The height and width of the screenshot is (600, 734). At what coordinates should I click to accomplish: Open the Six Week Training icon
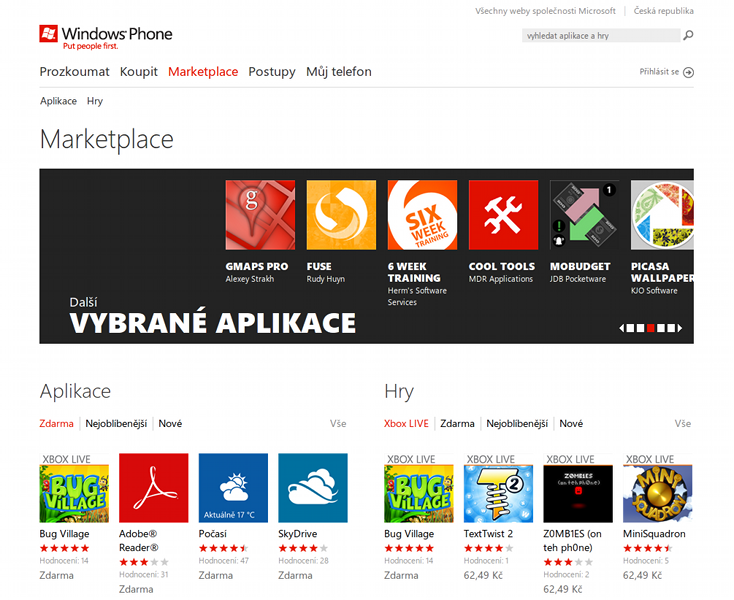(x=422, y=215)
